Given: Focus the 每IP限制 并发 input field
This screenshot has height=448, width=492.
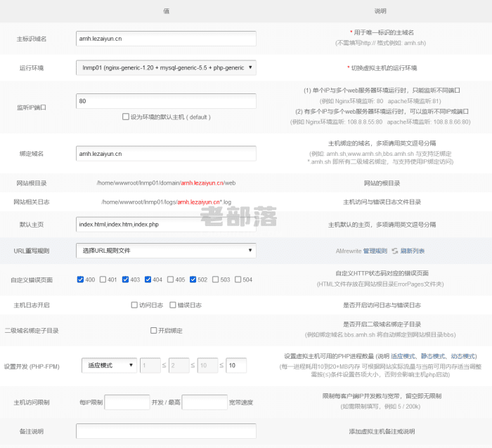Looking at the screenshot, I should click(127, 402).
